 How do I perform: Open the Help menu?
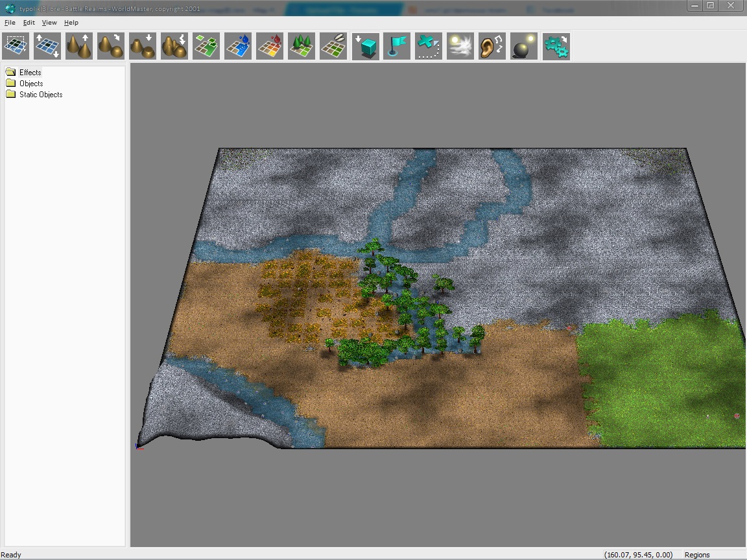[71, 23]
